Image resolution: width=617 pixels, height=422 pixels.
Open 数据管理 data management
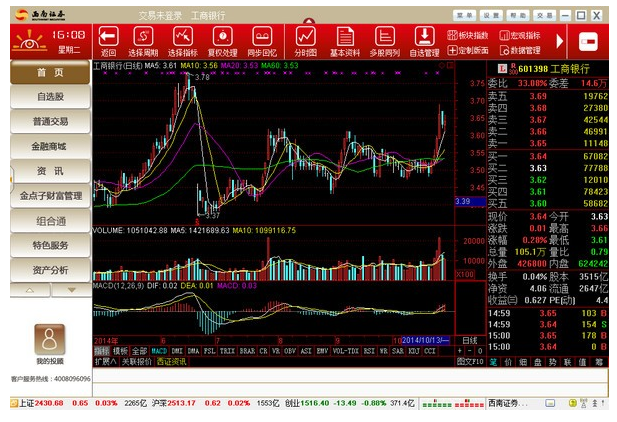tap(520, 50)
